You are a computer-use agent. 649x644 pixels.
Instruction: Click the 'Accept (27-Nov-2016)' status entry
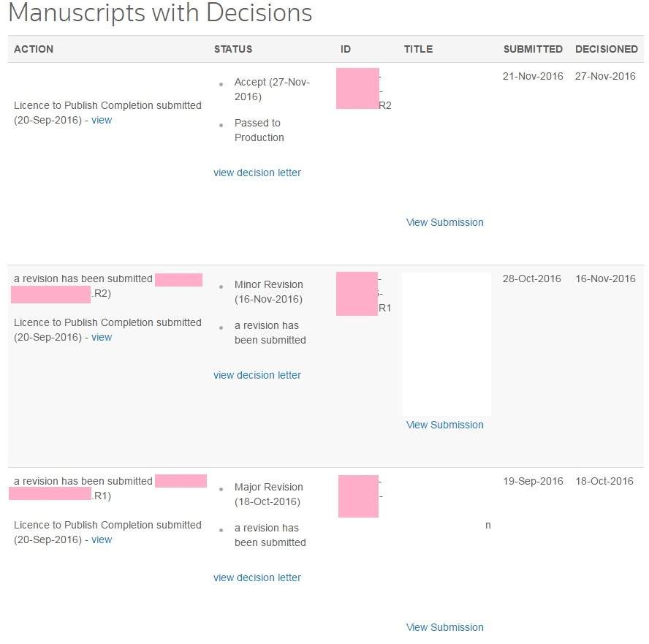pos(271,89)
